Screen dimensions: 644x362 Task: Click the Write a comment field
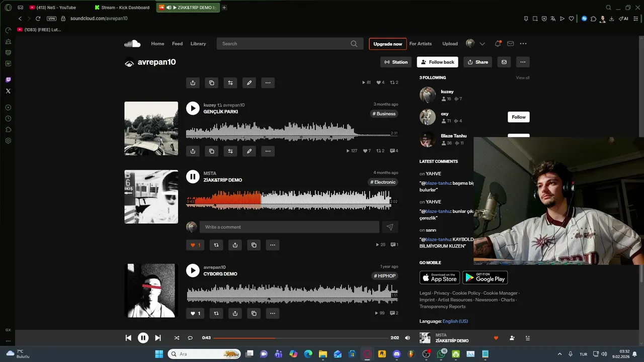pyautogui.click(x=289, y=227)
